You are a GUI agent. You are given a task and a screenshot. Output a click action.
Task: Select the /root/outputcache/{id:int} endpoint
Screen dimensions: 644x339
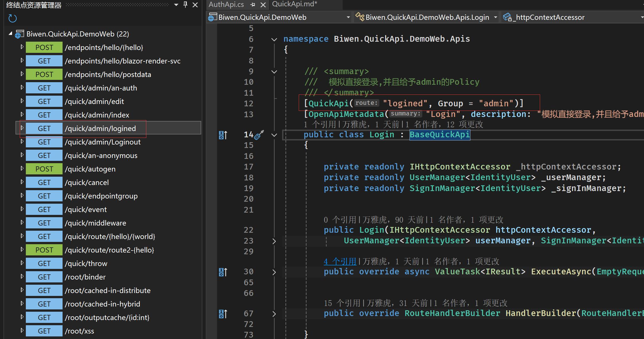107,317
